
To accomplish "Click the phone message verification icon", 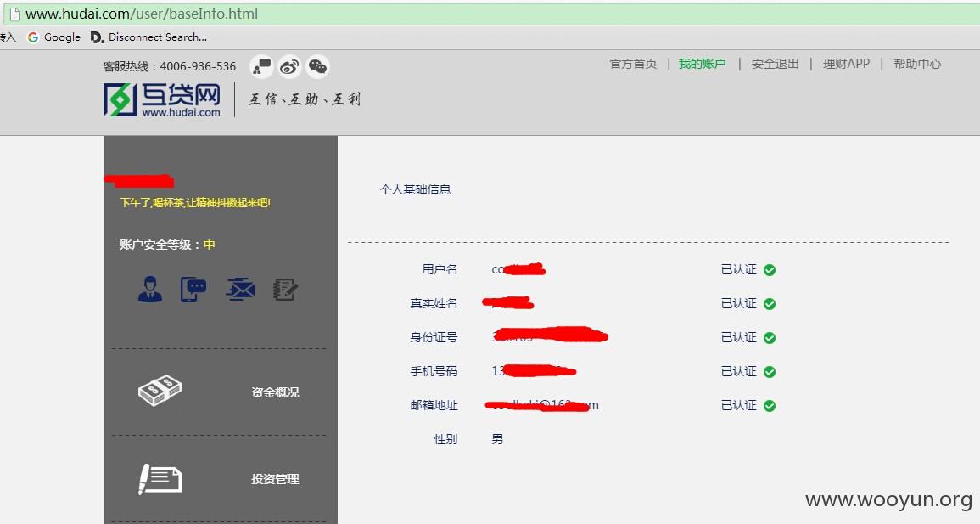I will (193, 290).
